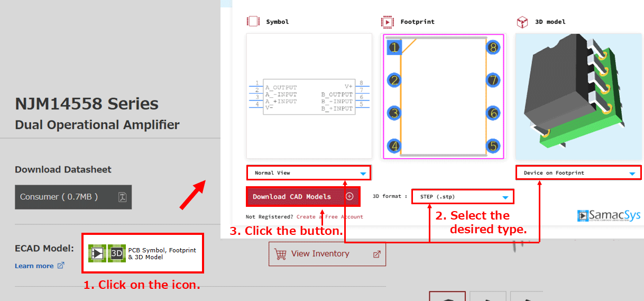Click the SamacSys logo
The image size is (644, 301).
(609, 215)
